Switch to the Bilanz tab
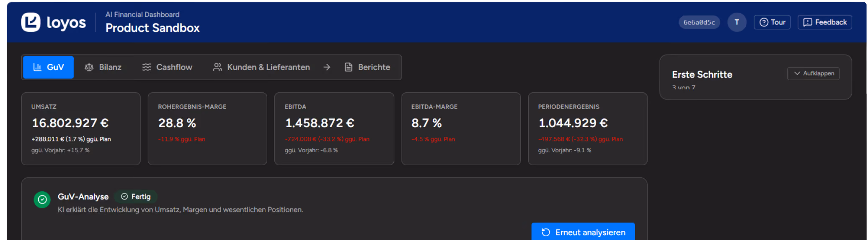868x240 pixels. coord(103,67)
